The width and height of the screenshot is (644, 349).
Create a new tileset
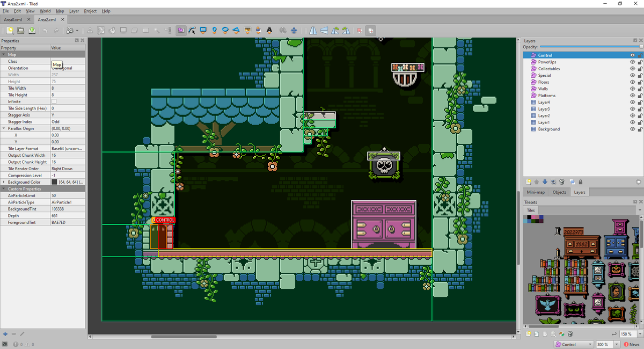pyautogui.click(x=529, y=334)
